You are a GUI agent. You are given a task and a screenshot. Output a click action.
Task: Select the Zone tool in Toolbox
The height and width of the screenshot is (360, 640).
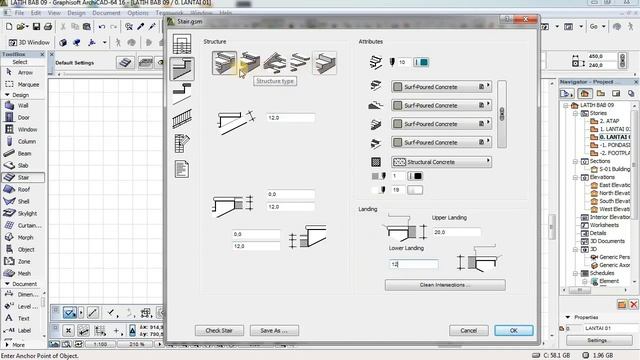click(x=23, y=261)
